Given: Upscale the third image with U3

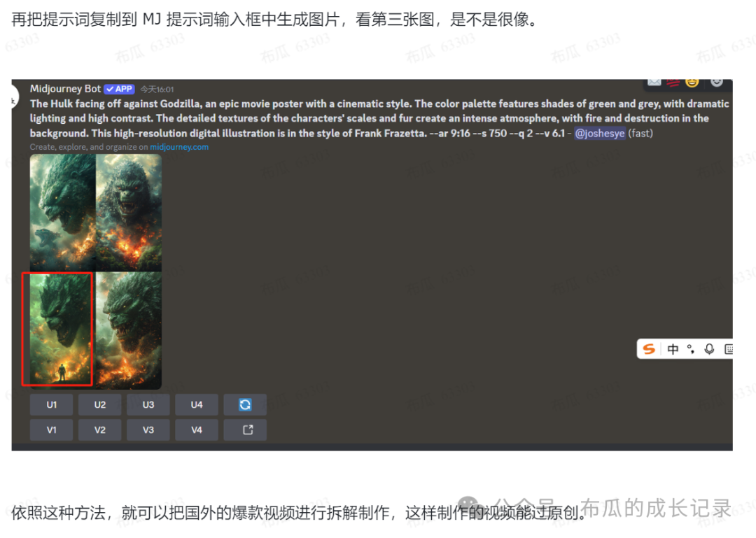Looking at the screenshot, I should coord(148,404).
